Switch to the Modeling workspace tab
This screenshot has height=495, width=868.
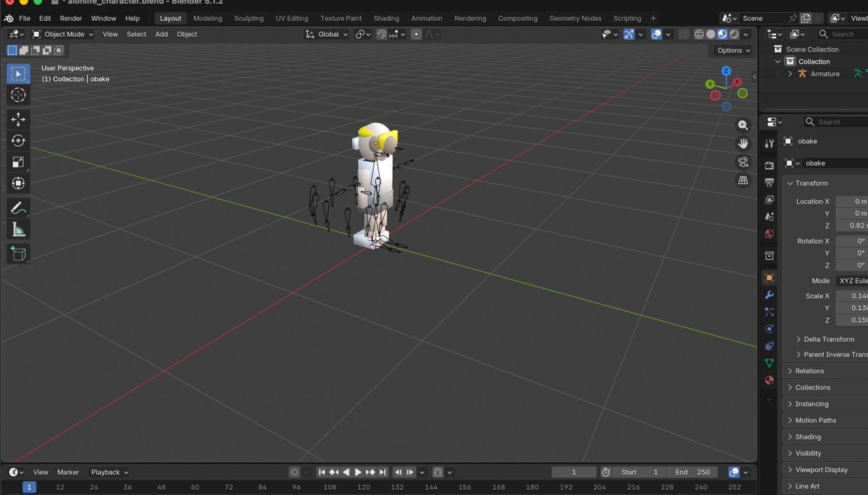tap(208, 18)
